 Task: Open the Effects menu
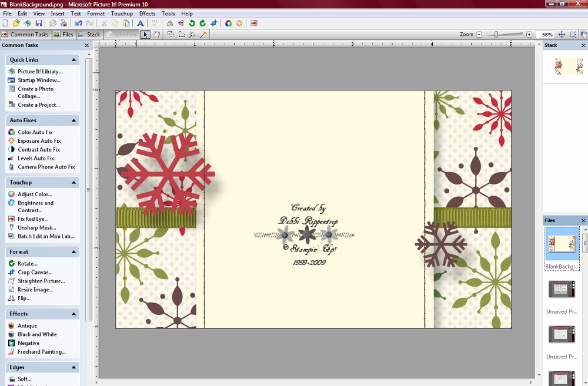[148, 14]
